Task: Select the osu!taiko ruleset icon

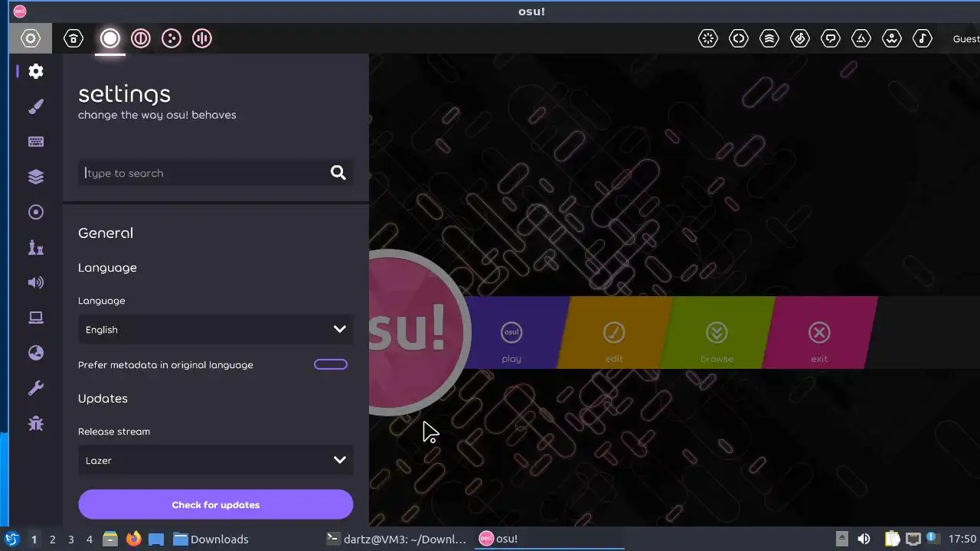Action: 141,38
